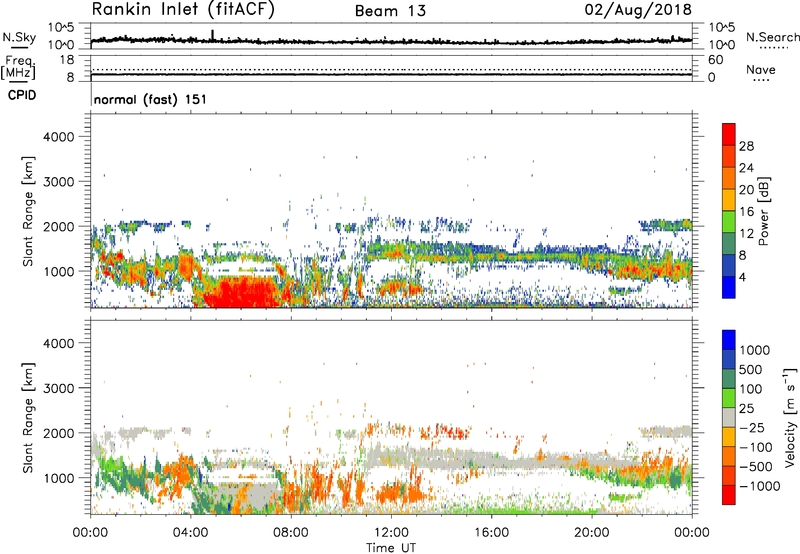Click the blue bottom of power color bar
This screenshot has height=554, width=800.
point(729,288)
